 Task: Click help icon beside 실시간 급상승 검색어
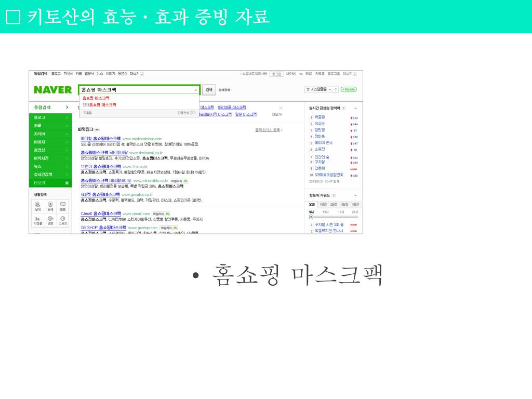click(x=343, y=108)
